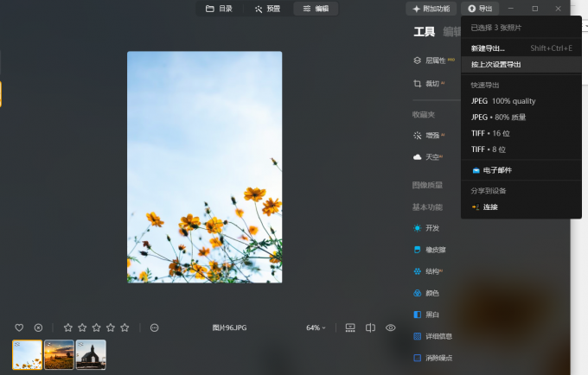Set rating with the fifth star
The height and width of the screenshot is (375, 588).
[x=125, y=327]
